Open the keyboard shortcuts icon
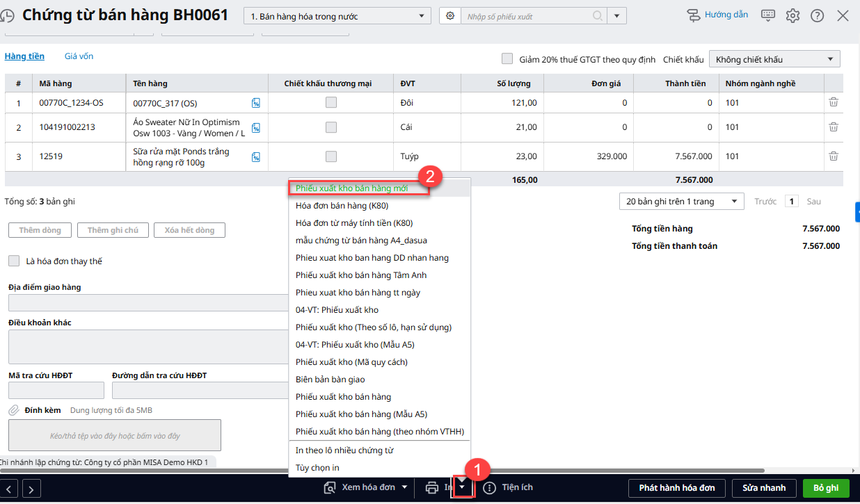This screenshot has width=860, height=504. [768, 15]
